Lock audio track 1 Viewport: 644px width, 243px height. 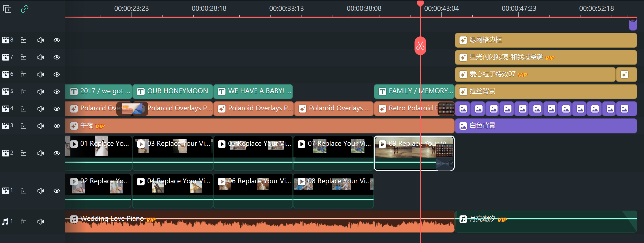24,222
